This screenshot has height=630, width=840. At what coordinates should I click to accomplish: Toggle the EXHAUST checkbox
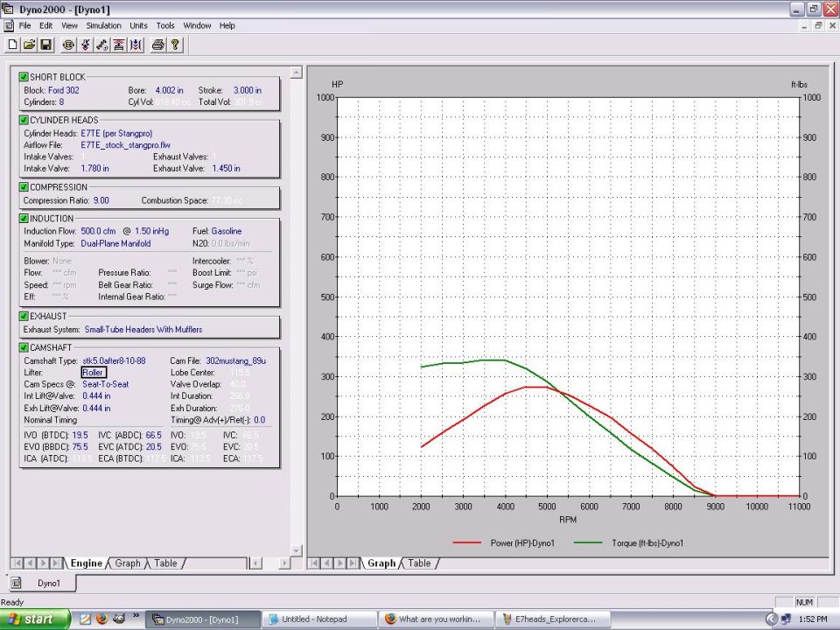24,316
